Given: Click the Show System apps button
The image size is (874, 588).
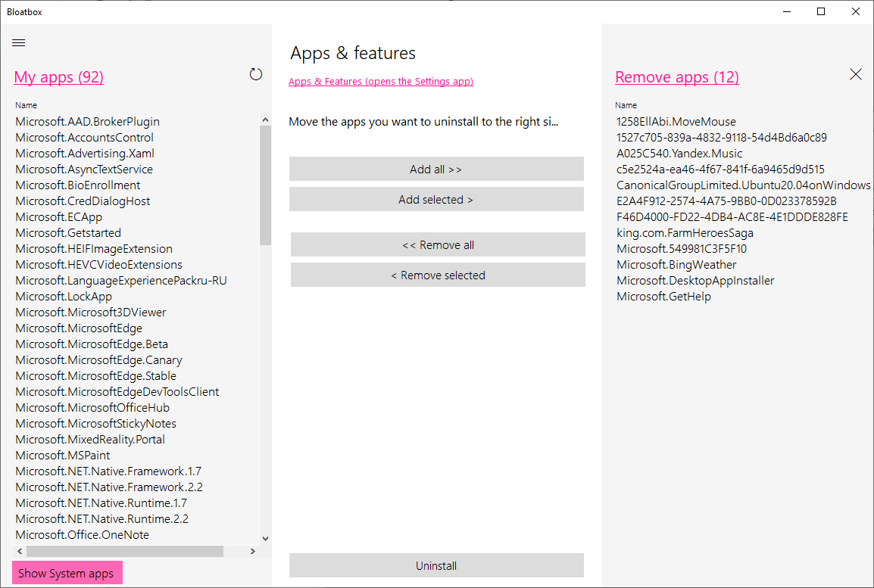Looking at the screenshot, I should [x=67, y=573].
